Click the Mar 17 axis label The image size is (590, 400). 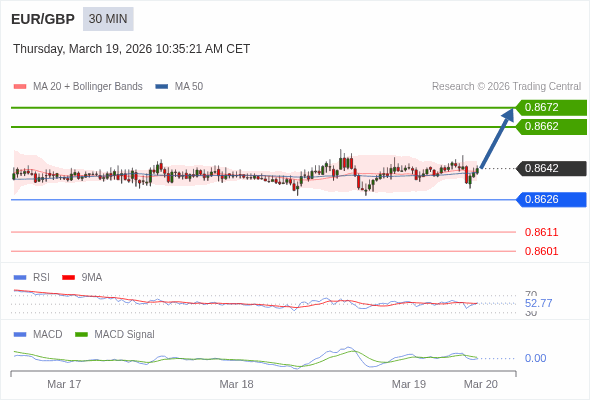64,384
